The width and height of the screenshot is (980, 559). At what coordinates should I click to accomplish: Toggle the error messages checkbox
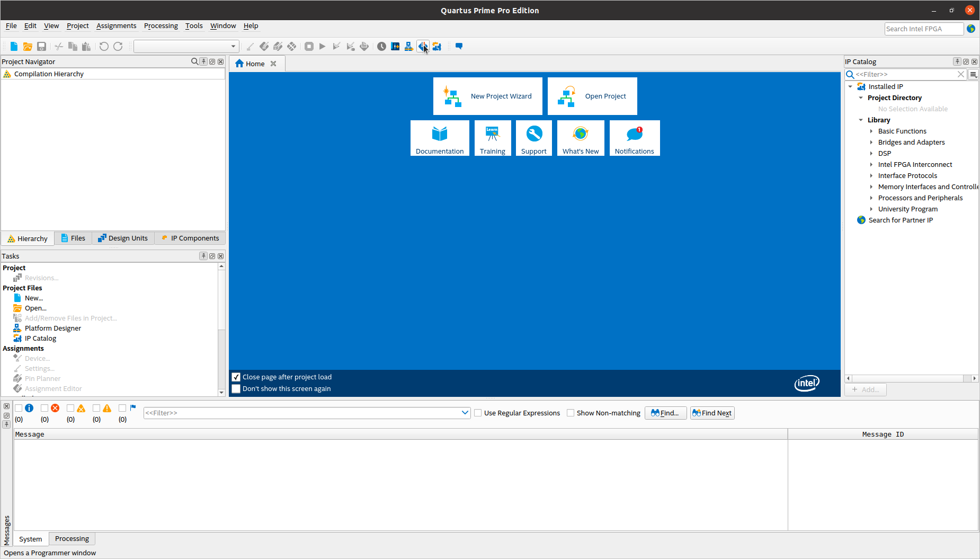[44, 408]
